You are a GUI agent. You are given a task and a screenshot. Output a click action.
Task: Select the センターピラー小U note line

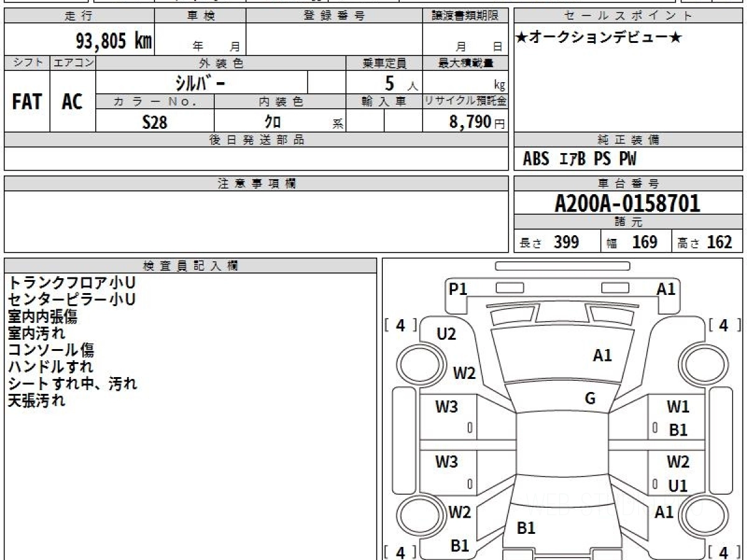[x=72, y=300]
